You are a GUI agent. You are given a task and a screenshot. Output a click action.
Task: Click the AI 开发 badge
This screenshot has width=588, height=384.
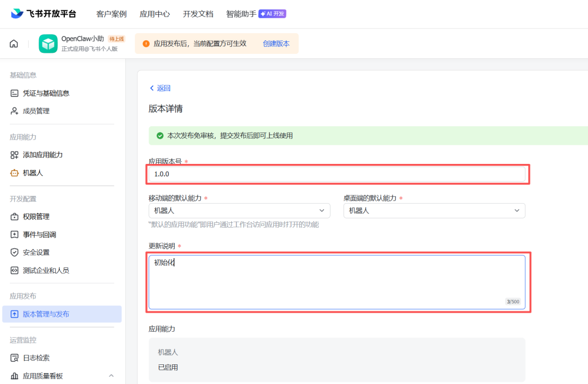[x=272, y=14]
